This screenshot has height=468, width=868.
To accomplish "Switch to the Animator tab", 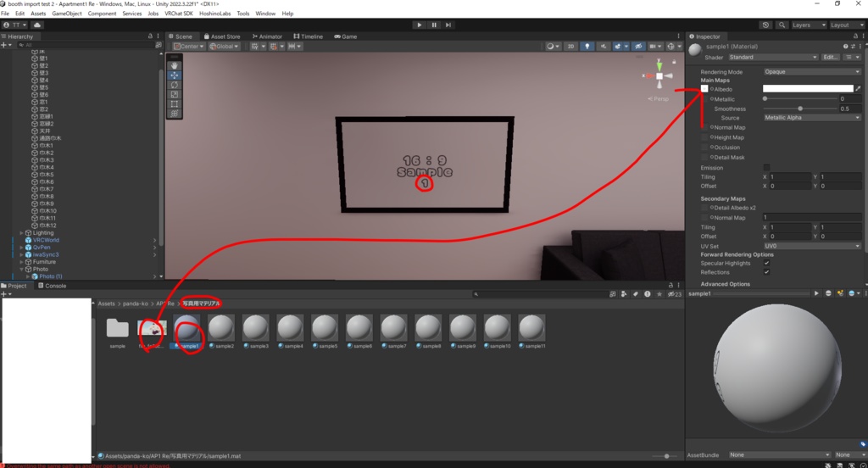I will point(267,36).
